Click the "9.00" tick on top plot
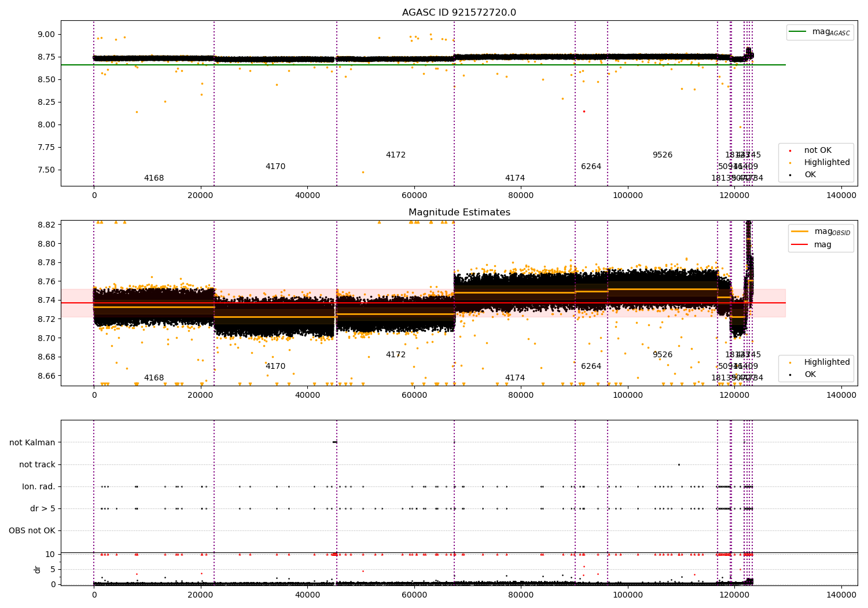 coord(46,34)
